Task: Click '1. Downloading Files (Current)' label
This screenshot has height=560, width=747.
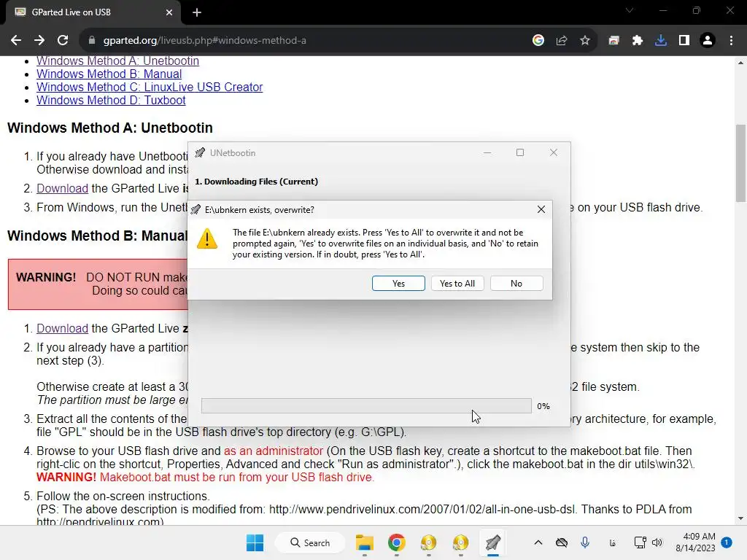Action: tap(256, 182)
